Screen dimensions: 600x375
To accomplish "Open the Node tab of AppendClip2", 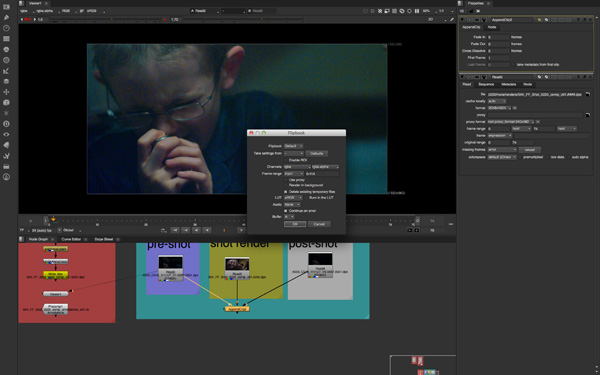I will pyautogui.click(x=492, y=27).
